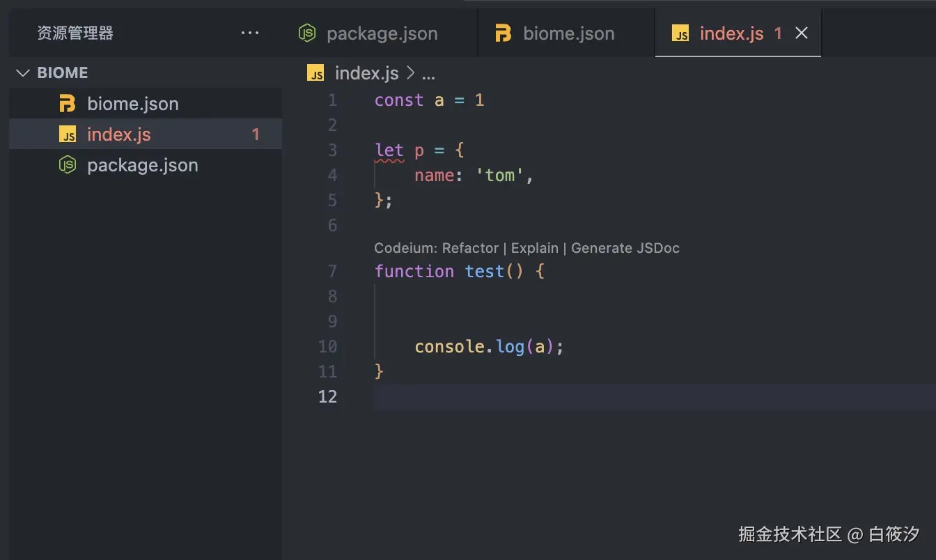The height and width of the screenshot is (560, 936).
Task: Click line number 12 in the gutter
Action: (x=327, y=396)
